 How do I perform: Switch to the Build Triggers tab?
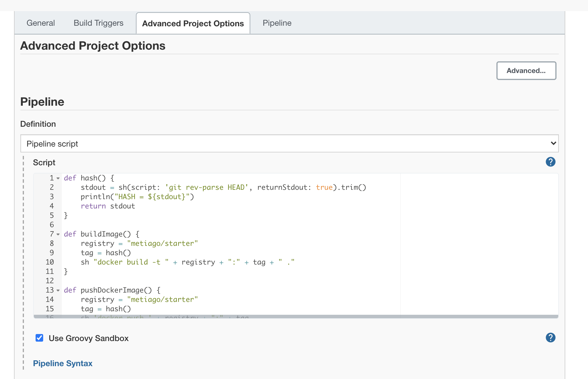point(99,23)
